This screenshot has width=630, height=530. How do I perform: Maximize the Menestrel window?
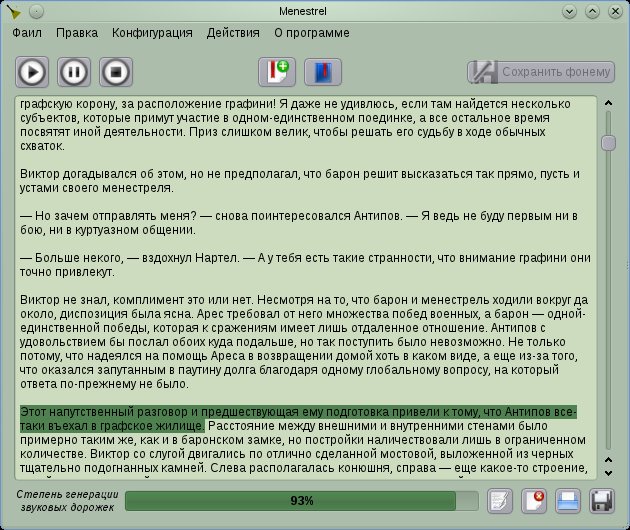pos(592,12)
